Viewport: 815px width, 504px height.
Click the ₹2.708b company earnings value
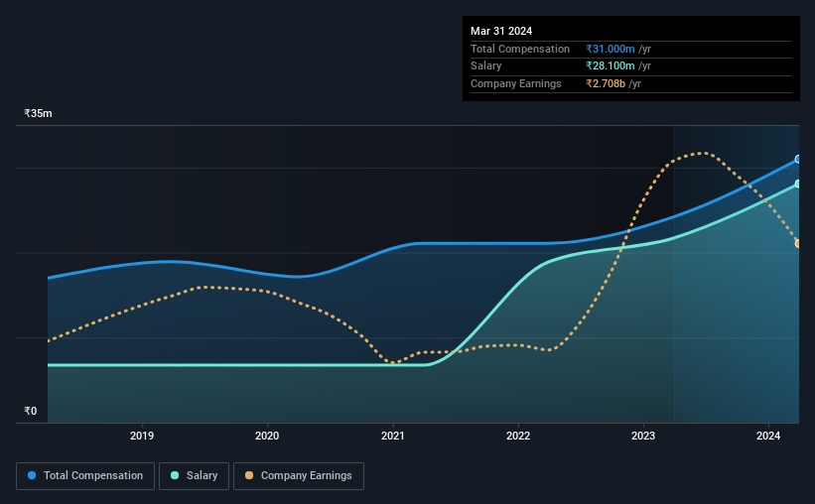pyautogui.click(x=606, y=83)
